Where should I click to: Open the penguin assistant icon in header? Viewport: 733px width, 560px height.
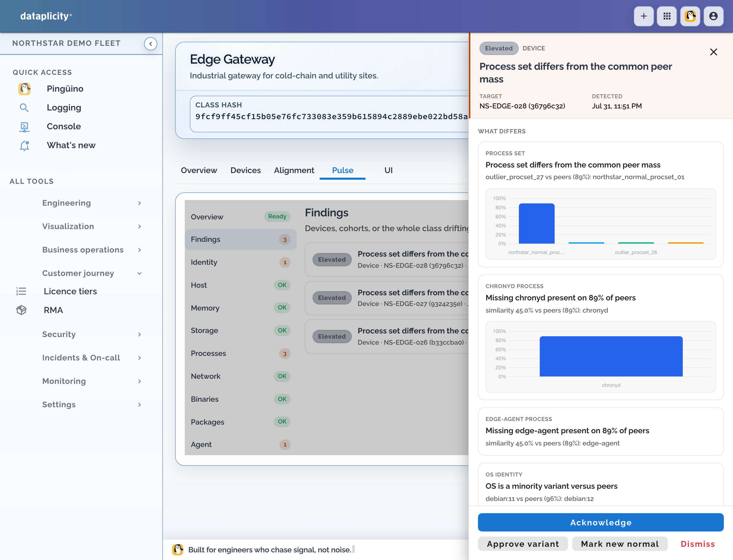click(690, 16)
